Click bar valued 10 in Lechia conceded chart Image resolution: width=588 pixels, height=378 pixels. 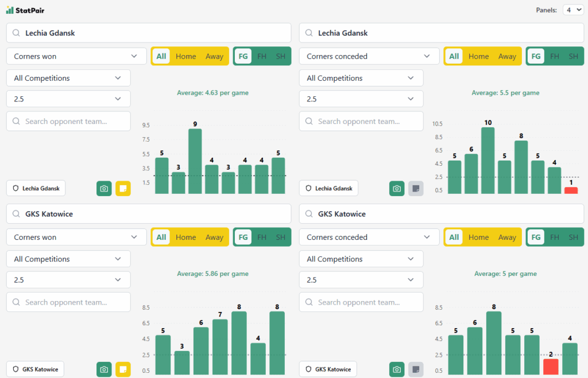(x=488, y=161)
